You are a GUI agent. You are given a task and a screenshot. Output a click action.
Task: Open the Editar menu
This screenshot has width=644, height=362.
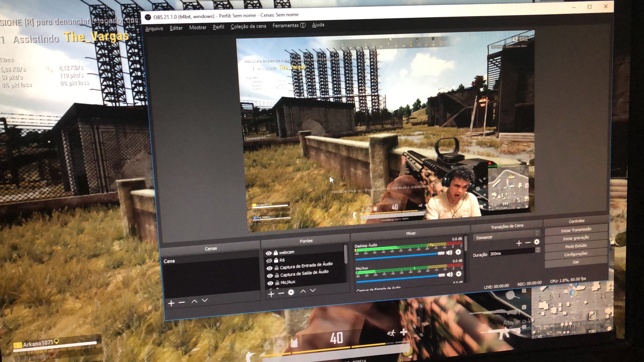tap(176, 28)
